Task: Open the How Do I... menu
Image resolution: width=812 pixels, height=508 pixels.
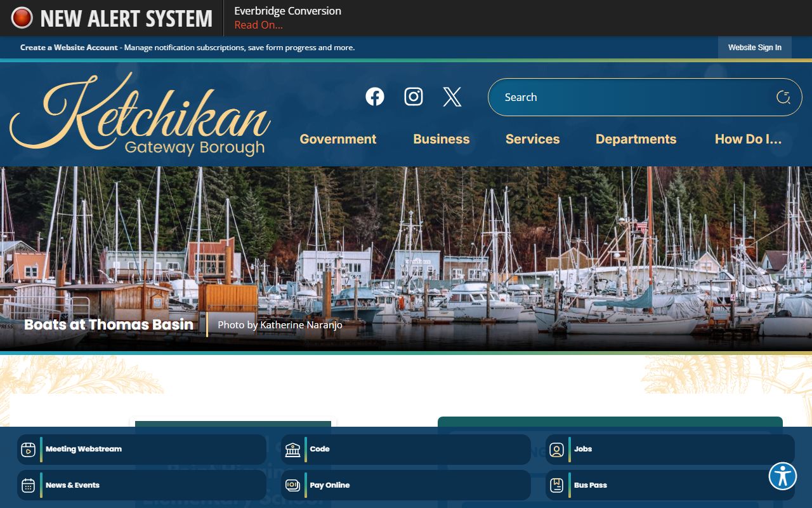Action: [749, 139]
